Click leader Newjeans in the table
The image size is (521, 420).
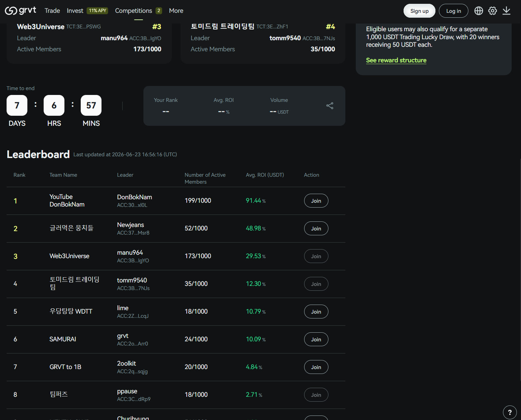click(x=130, y=225)
